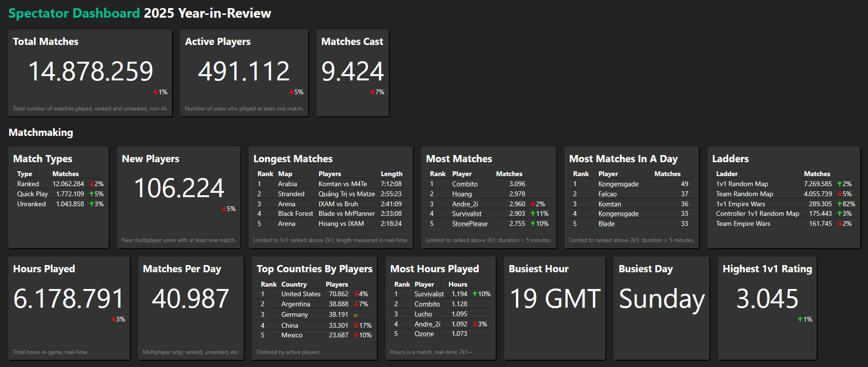This screenshot has height=367, width=868.
Task: Select Andre_2i in Most Hours Played
Action: pos(427,324)
